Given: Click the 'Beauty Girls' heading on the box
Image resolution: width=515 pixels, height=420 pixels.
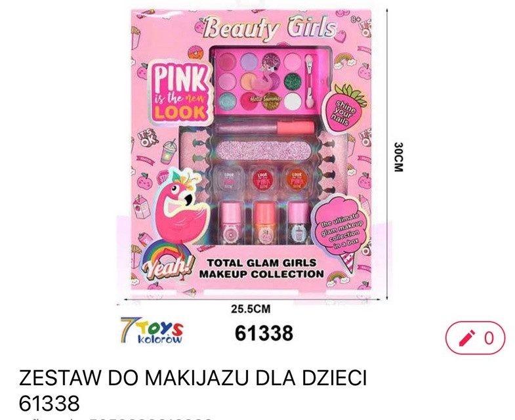Looking at the screenshot, I should pyautogui.click(x=270, y=28).
